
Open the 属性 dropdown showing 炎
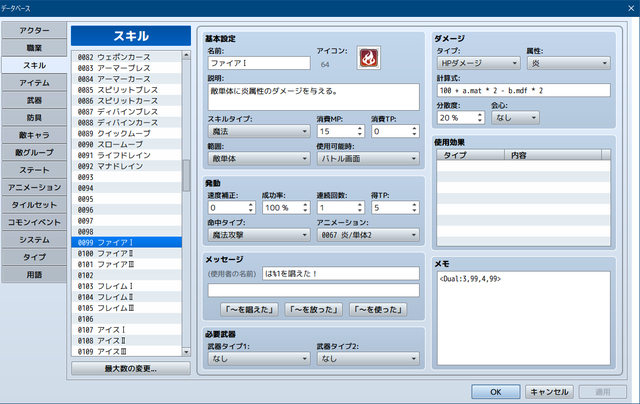[x=569, y=63]
